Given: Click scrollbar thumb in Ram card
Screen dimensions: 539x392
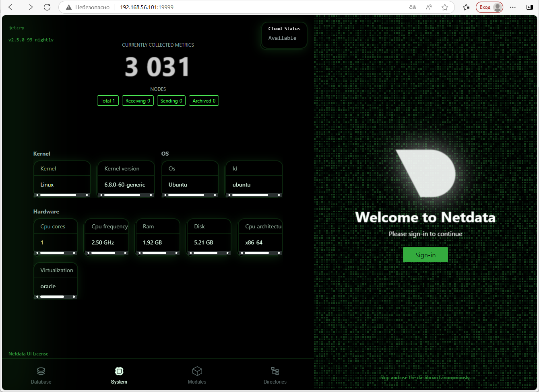Looking at the screenshot, I should tap(154, 253).
